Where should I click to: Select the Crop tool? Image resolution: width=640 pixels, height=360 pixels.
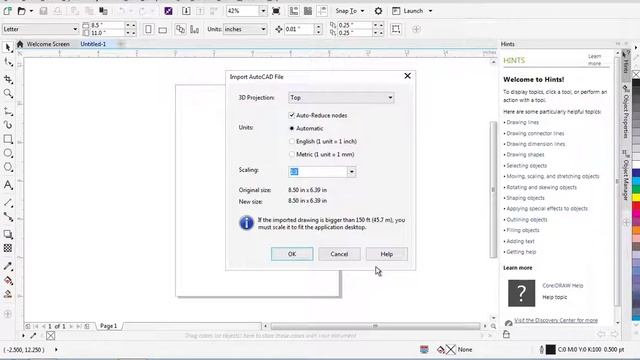(8, 79)
